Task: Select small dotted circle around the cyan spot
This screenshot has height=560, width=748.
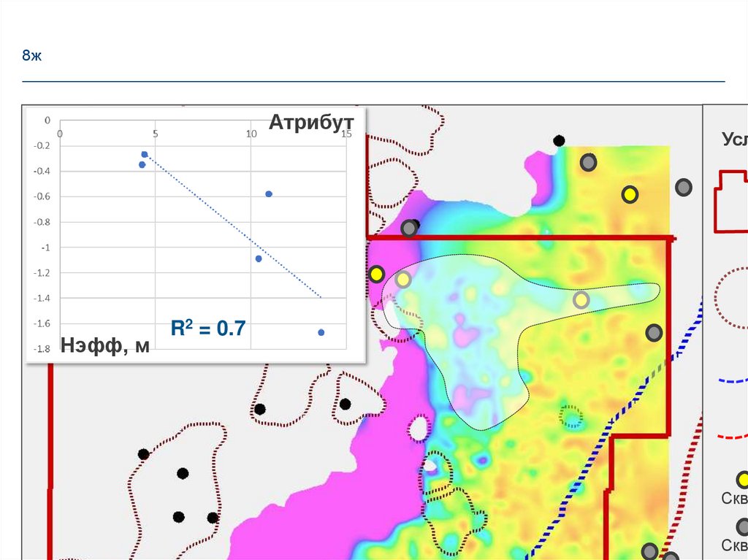Action: pyautogui.click(x=570, y=418)
